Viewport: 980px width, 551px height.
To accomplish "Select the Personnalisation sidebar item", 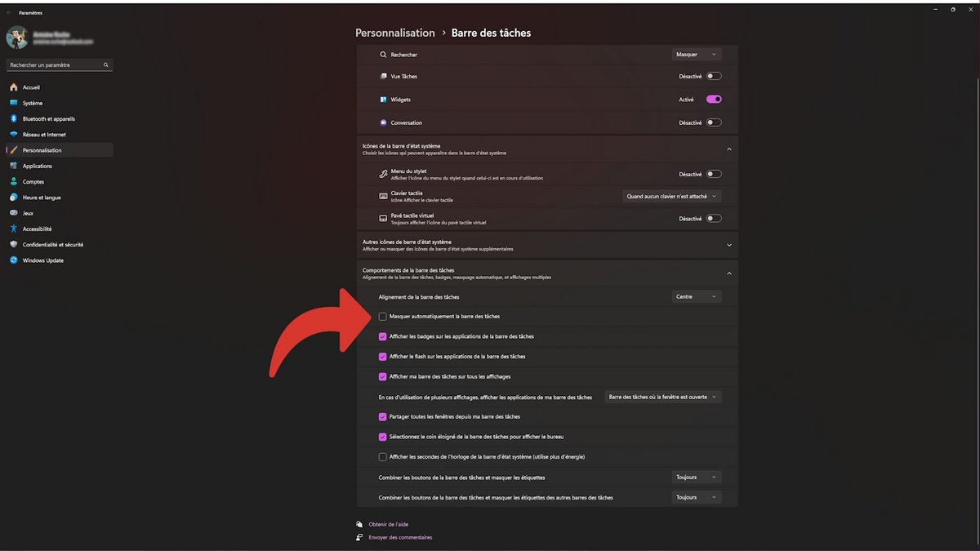I will click(x=60, y=150).
